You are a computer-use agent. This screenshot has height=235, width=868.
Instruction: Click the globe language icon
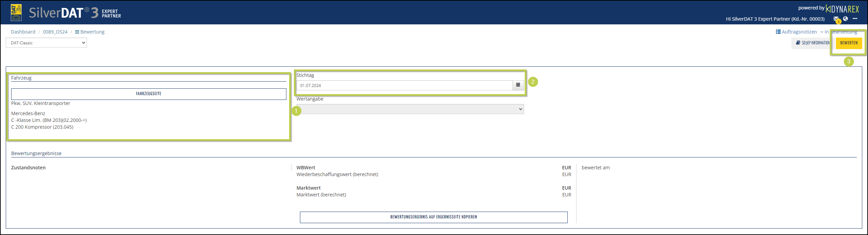click(x=845, y=19)
